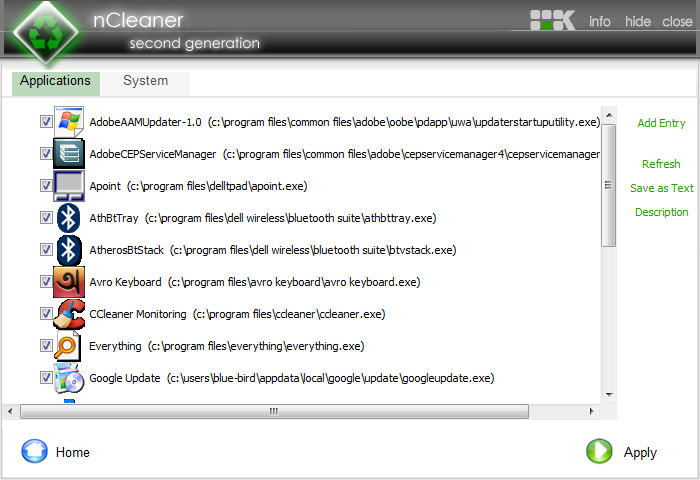Click the Everything magnifier icon
700x480 pixels.
click(x=67, y=346)
